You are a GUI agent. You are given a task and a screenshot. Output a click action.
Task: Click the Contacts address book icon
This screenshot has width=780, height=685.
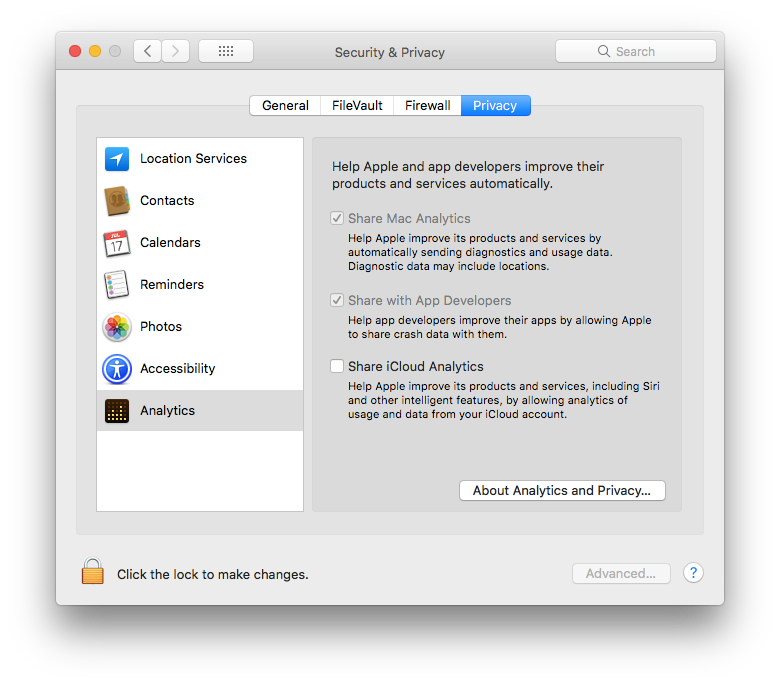pos(117,201)
